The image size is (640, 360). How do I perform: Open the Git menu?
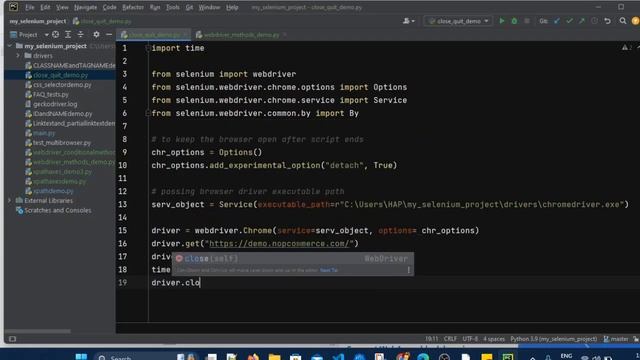[189, 7]
